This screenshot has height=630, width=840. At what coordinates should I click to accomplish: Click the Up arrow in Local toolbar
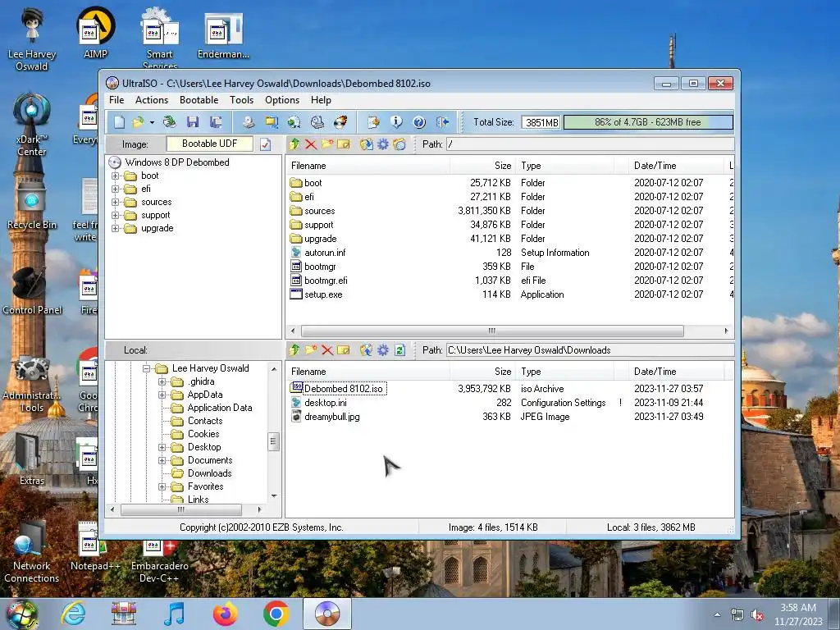(x=294, y=349)
